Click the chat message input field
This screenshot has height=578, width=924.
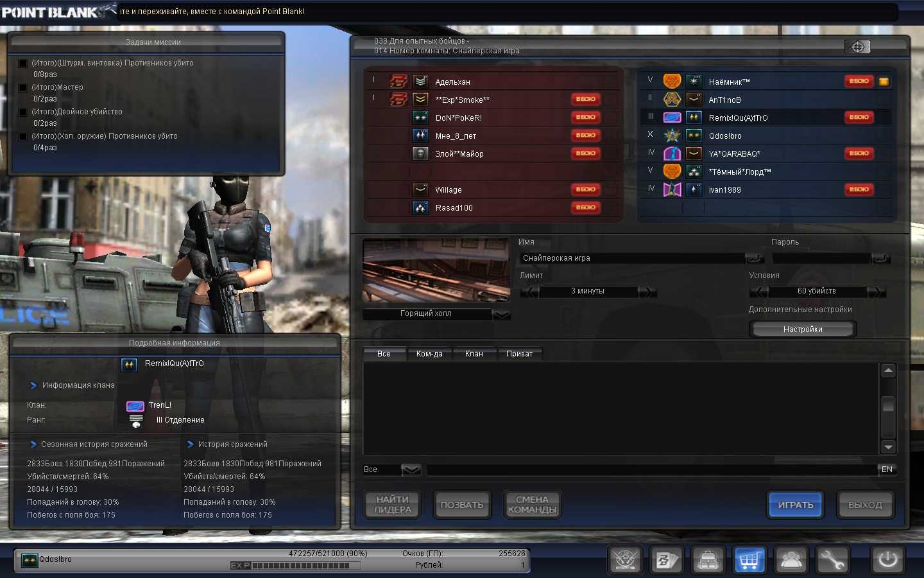(x=652, y=470)
